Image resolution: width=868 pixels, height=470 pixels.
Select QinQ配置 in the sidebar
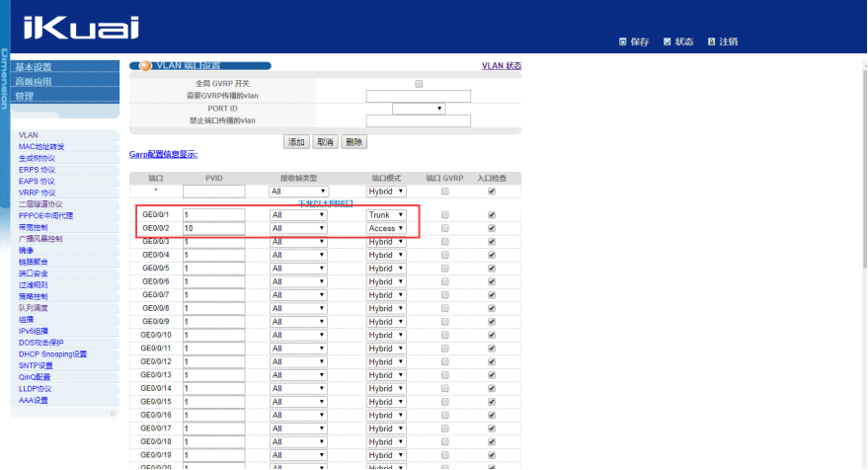point(35,377)
